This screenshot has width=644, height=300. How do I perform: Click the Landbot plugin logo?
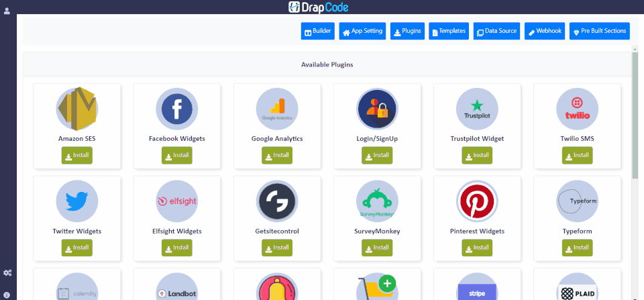tap(177, 287)
